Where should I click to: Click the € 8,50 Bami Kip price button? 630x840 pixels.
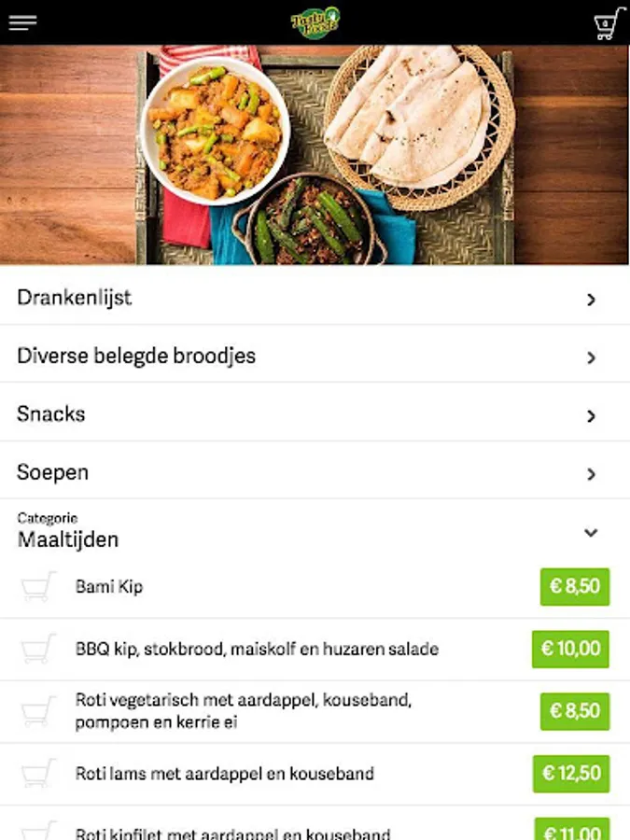coord(574,587)
